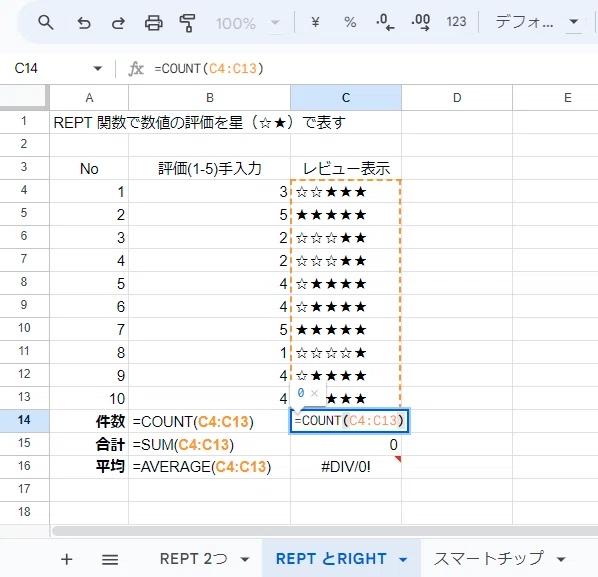The height and width of the screenshot is (577, 598).
Task: Click the value 5 in row 5
Action: [x=209, y=215]
